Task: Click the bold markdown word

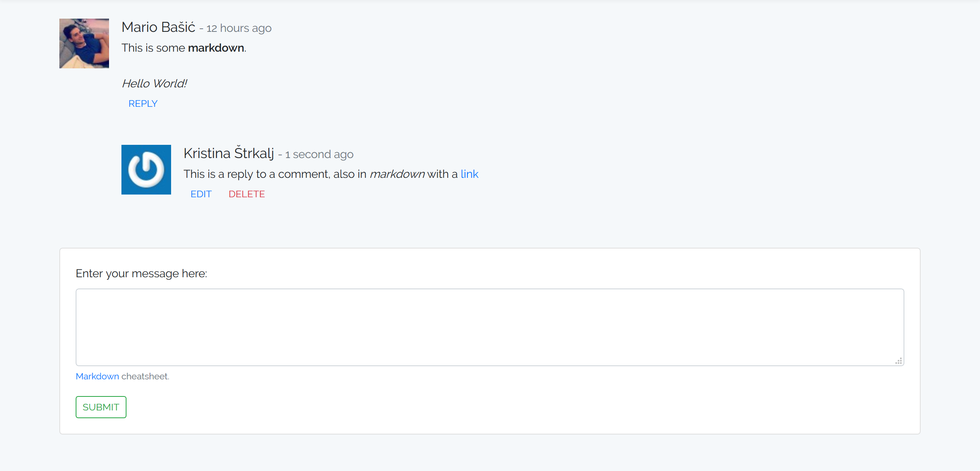Action: 216,48
